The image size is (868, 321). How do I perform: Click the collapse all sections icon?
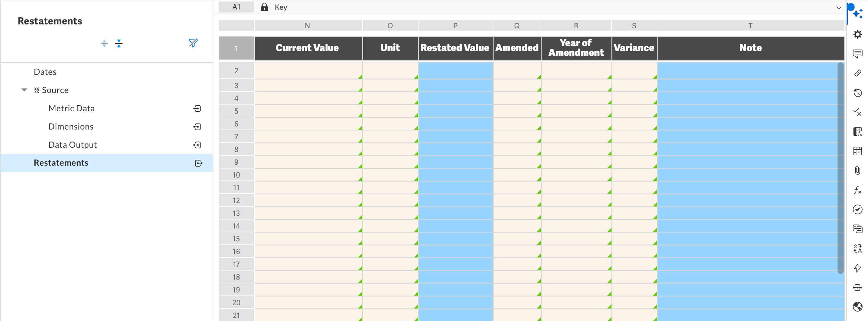click(119, 43)
